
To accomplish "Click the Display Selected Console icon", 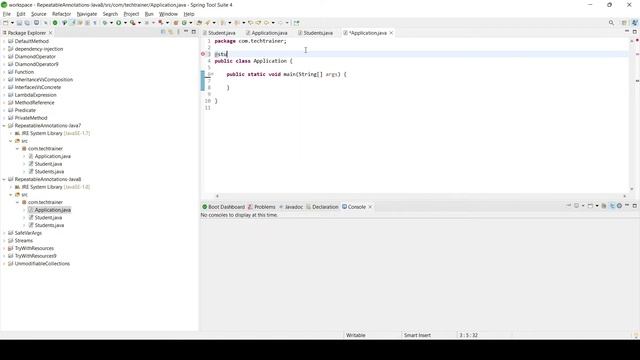I will (x=576, y=206).
